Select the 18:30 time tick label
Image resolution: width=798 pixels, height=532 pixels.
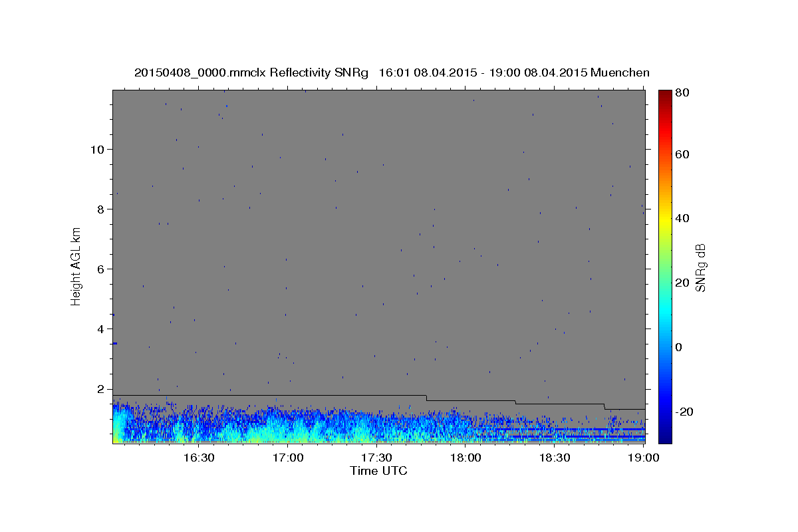(555, 458)
